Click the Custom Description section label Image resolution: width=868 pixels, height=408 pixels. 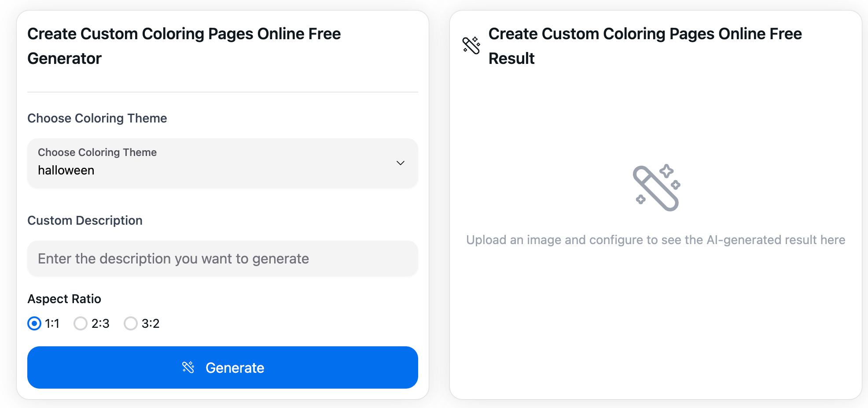85,220
